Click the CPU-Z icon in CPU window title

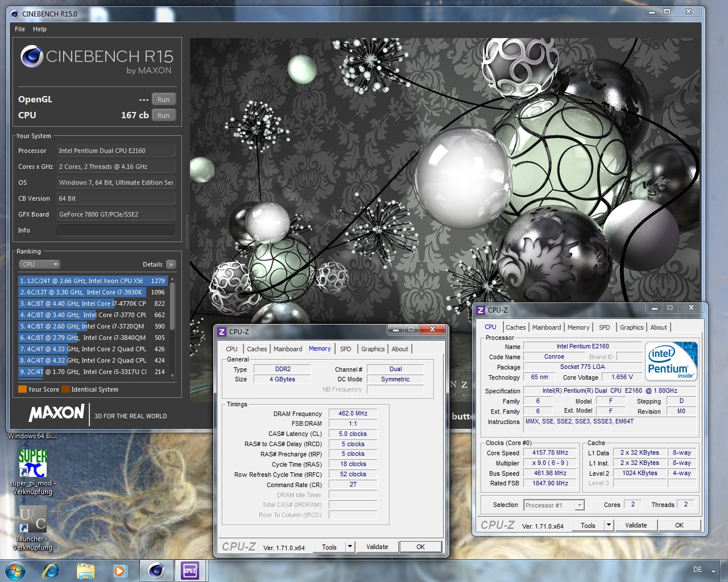(481, 310)
